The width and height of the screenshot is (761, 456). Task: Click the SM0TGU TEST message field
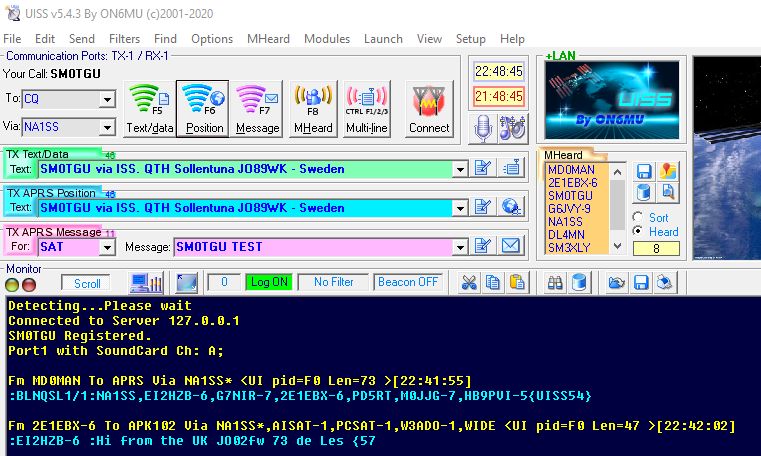314,247
